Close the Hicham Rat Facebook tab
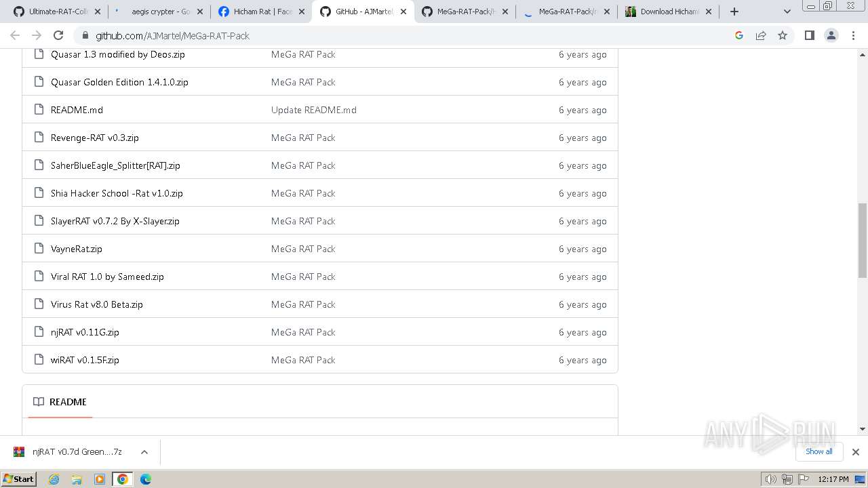Image resolution: width=868 pixels, height=488 pixels. (x=302, y=12)
